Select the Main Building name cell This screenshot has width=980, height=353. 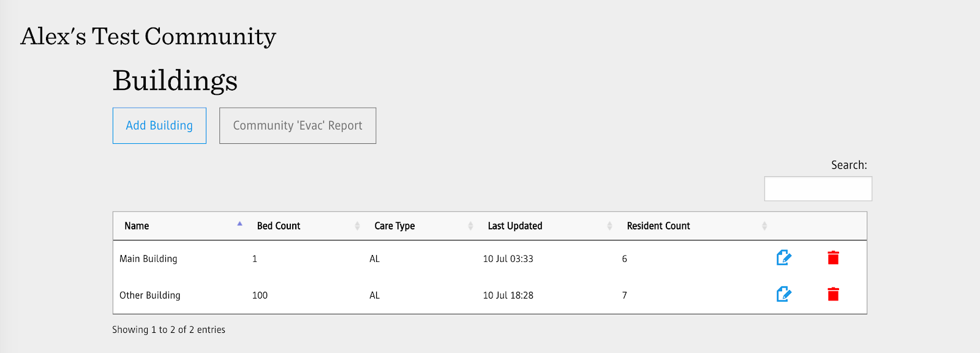148,259
